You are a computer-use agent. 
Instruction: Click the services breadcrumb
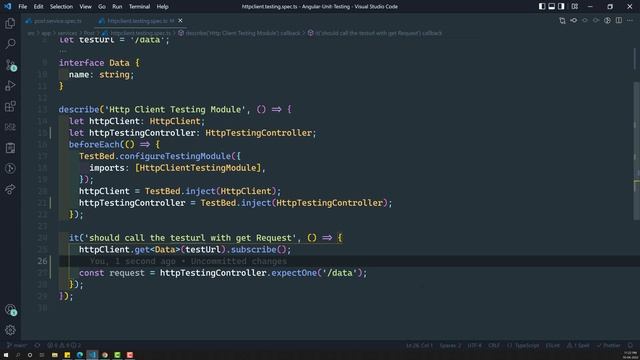67,33
